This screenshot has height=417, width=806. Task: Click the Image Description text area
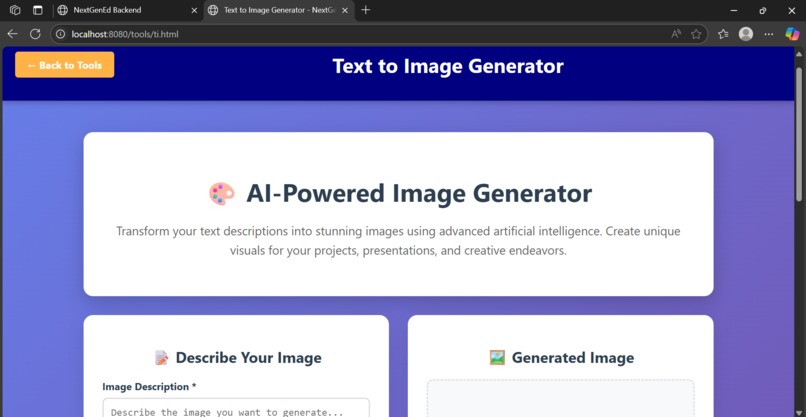tap(236, 407)
